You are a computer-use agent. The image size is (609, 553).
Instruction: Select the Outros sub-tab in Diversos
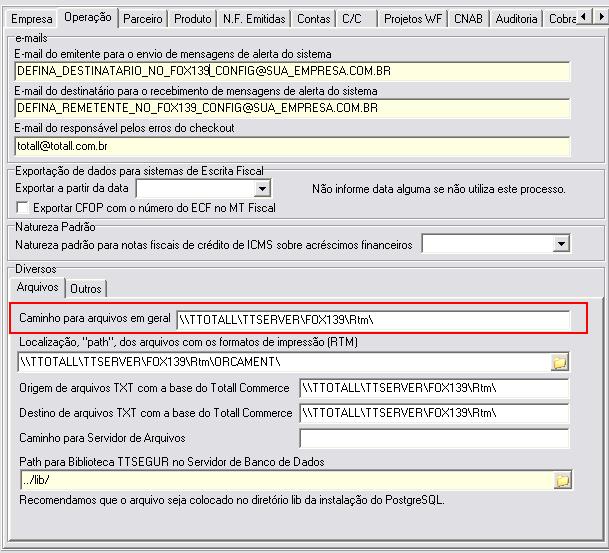click(86, 289)
